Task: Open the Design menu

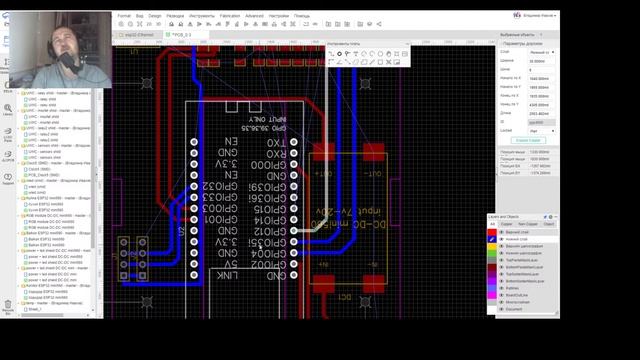Action: pos(155,16)
